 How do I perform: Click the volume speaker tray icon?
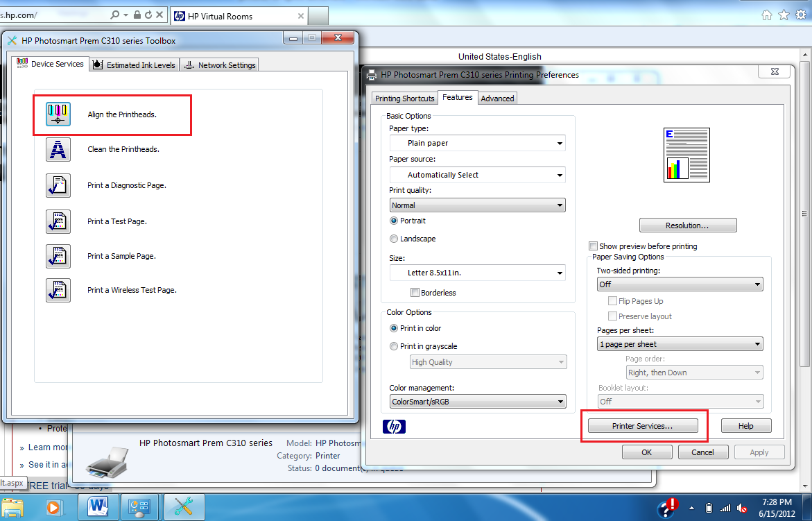click(x=741, y=508)
